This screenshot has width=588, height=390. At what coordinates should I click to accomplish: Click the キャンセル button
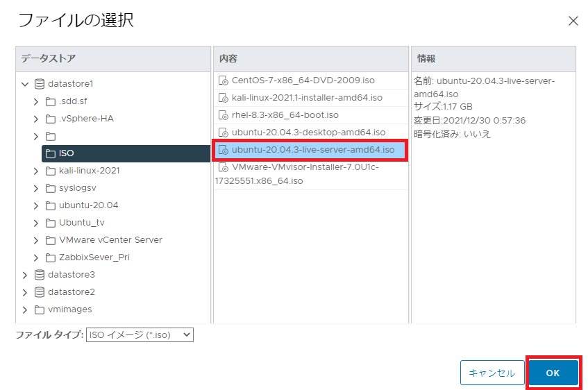(492, 373)
